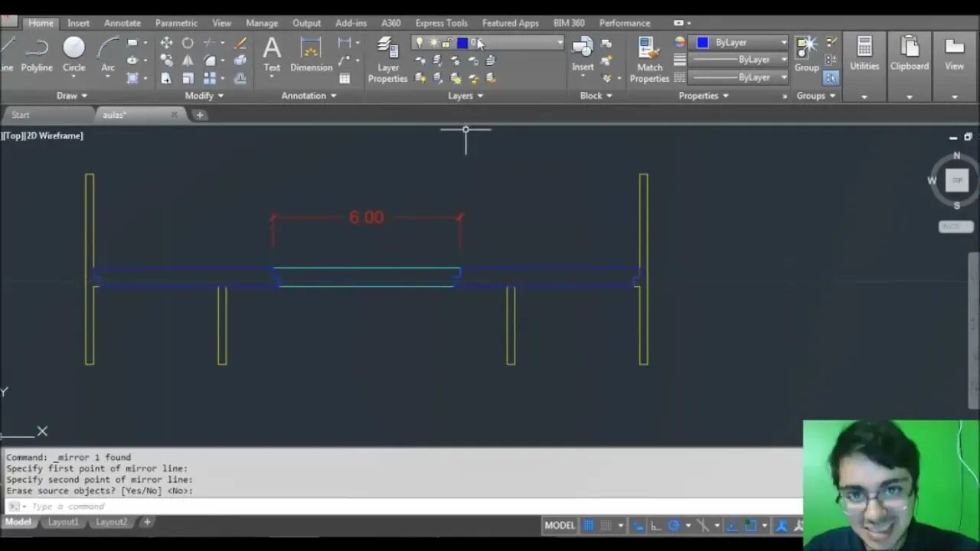Select the Polyline drawing tool
This screenshot has width=980, height=551.
pyautogui.click(x=37, y=54)
